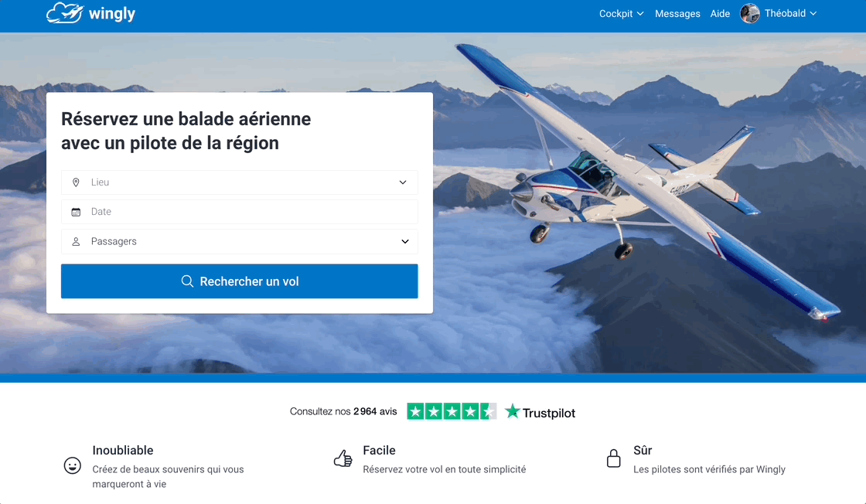Image resolution: width=866 pixels, height=504 pixels.
Task: Open Aide in the top navigation
Action: point(720,13)
